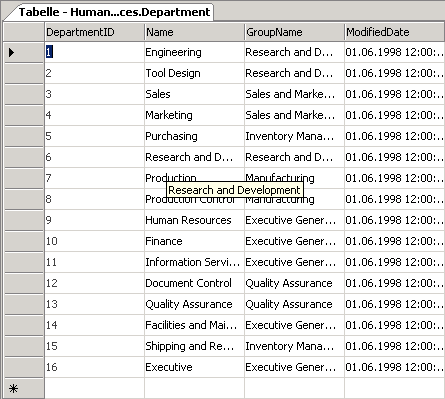Click the select-all corner cell of the grid

pyautogui.click(x=24, y=32)
